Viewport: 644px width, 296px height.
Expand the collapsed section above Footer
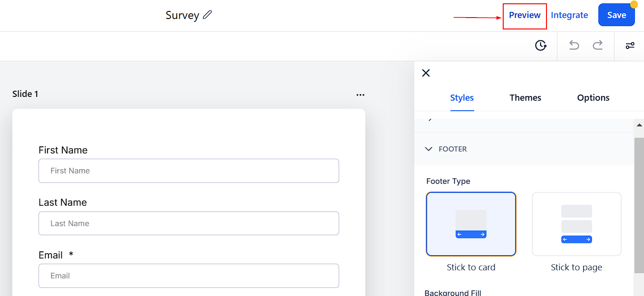[429, 119]
